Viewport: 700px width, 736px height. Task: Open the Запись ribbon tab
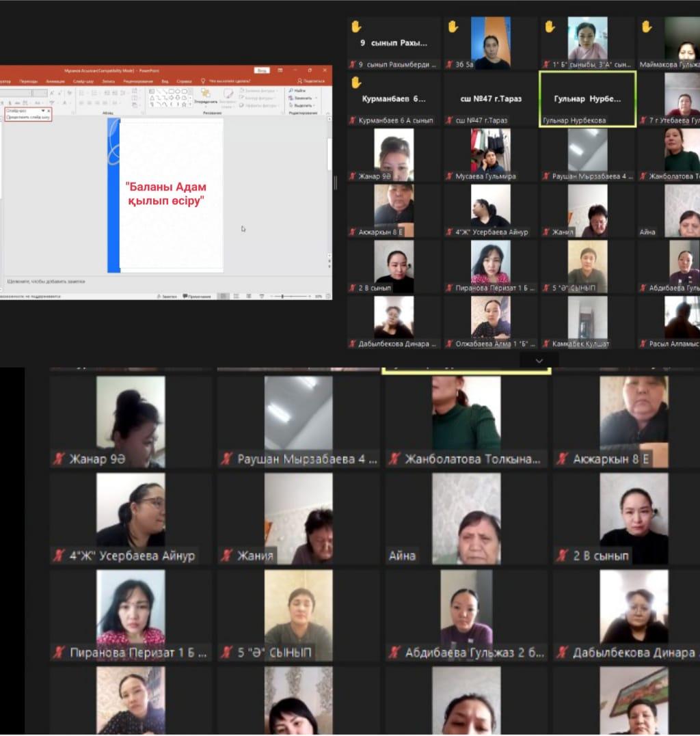[109, 81]
